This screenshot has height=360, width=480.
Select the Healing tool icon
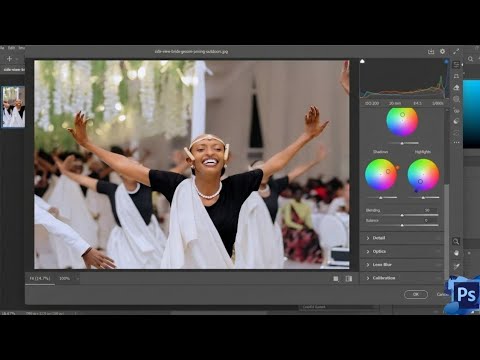pos(456,87)
